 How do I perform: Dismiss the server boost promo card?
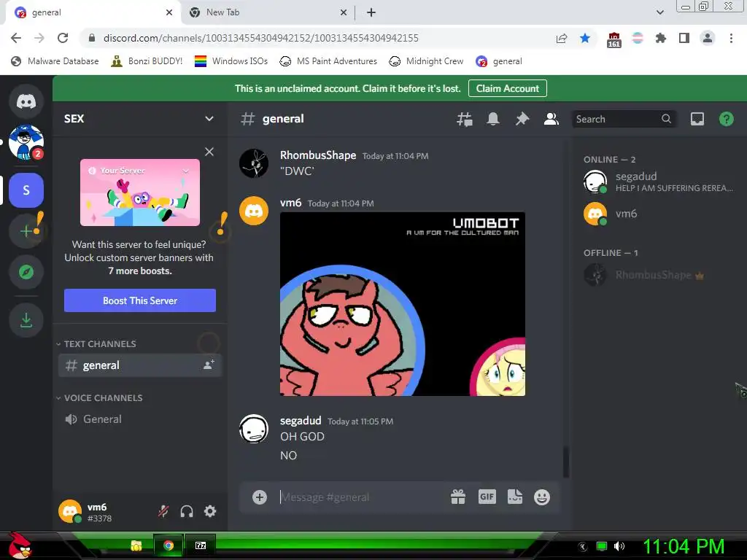point(209,152)
